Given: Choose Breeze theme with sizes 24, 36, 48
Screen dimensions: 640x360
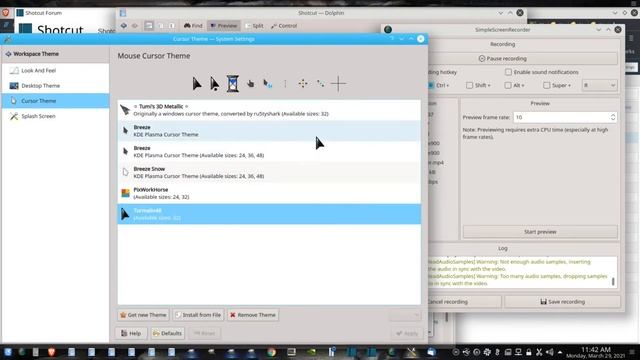Looking at the screenshot, I should tap(269, 152).
